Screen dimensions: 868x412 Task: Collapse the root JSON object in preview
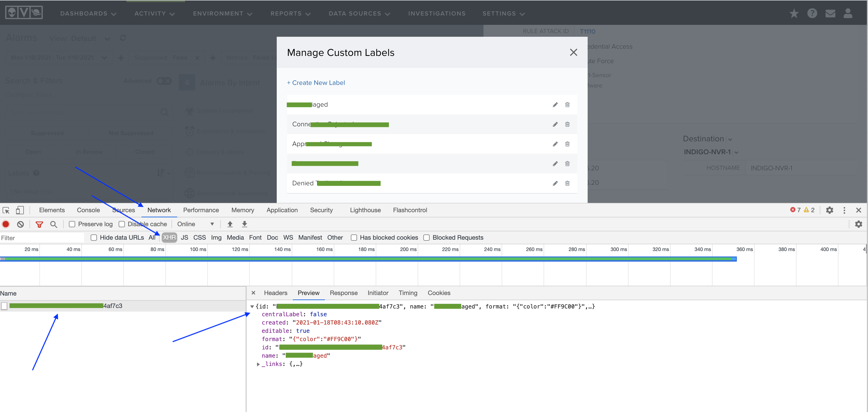click(252, 307)
